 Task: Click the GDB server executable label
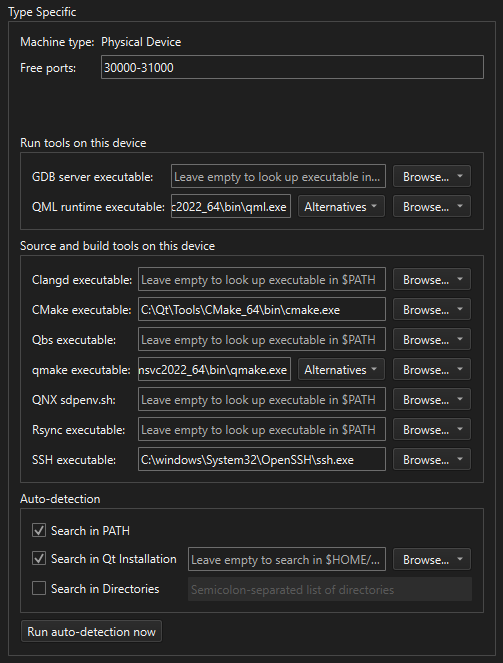click(x=93, y=177)
